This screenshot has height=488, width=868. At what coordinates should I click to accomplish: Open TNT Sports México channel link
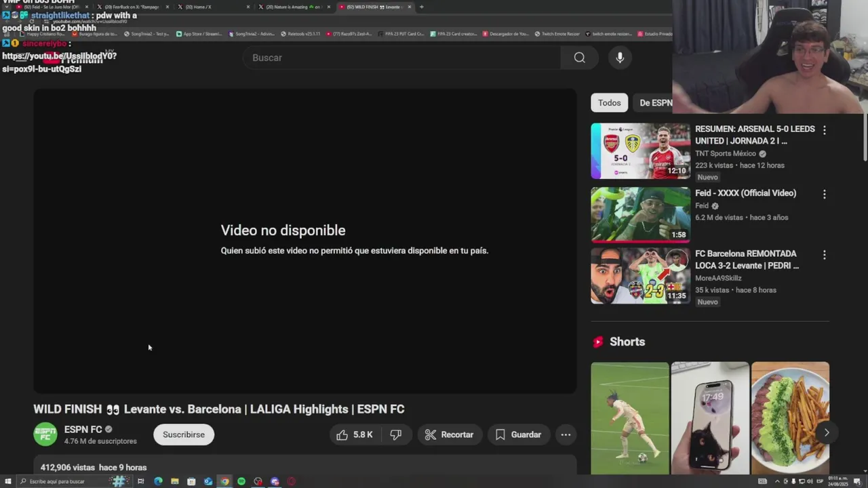pyautogui.click(x=726, y=154)
